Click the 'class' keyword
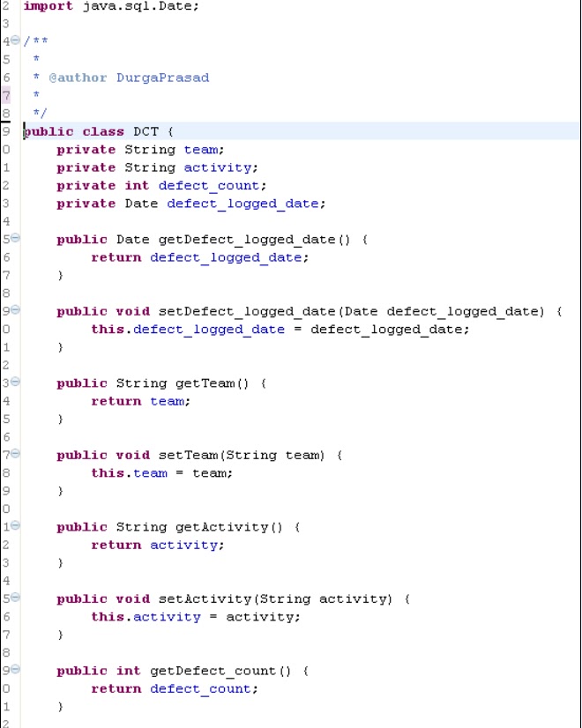The width and height of the screenshot is (582, 728). click(103, 131)
